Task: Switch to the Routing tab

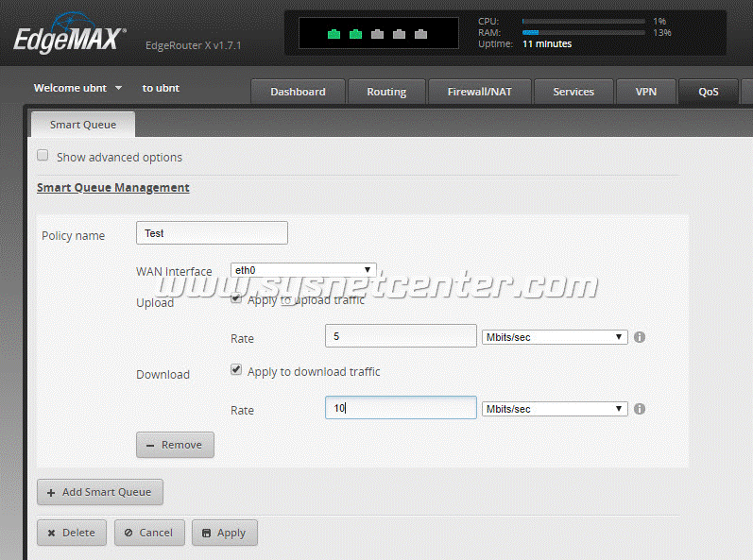Action: coord(386,92)
